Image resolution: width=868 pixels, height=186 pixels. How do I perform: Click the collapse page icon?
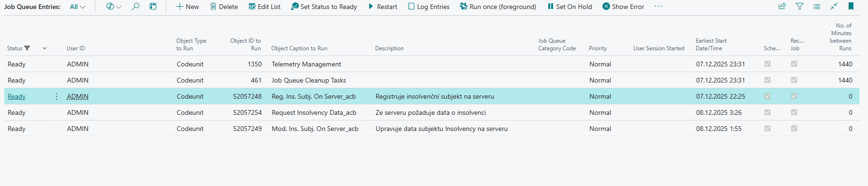coord(834,6)
